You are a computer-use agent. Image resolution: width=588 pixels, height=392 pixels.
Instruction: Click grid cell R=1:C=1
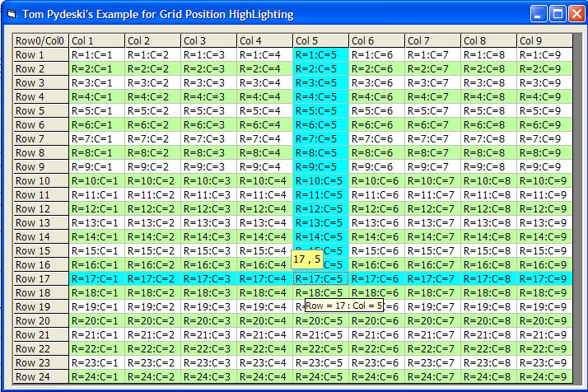coord(96,54)
